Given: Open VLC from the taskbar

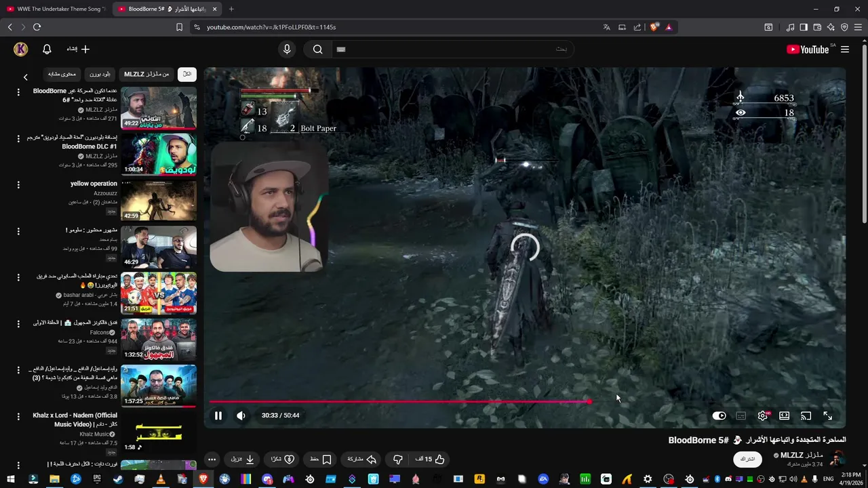Looking at the screenshot, I should click(x=161, y=479).
